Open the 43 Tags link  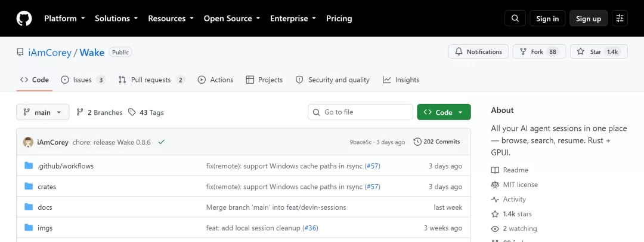tap(146, 112)
